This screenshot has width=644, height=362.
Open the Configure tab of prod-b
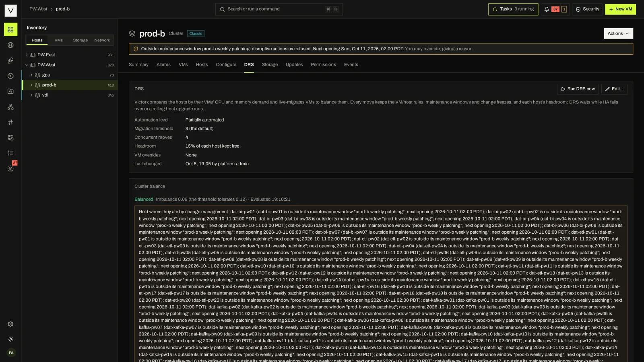pyautogui.click(x=226, y=65)
